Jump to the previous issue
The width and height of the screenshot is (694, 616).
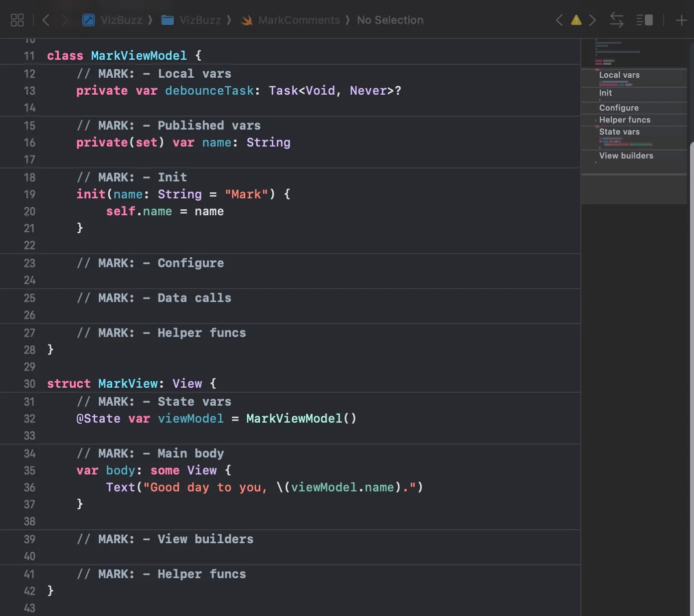click(x=559, y=20)
